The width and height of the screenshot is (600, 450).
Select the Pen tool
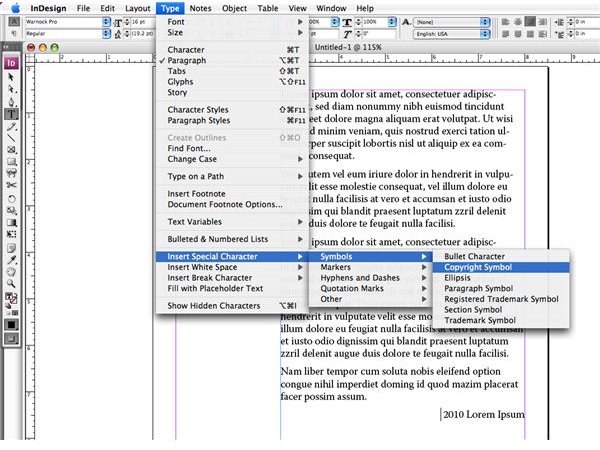click(x=11, y=102)
